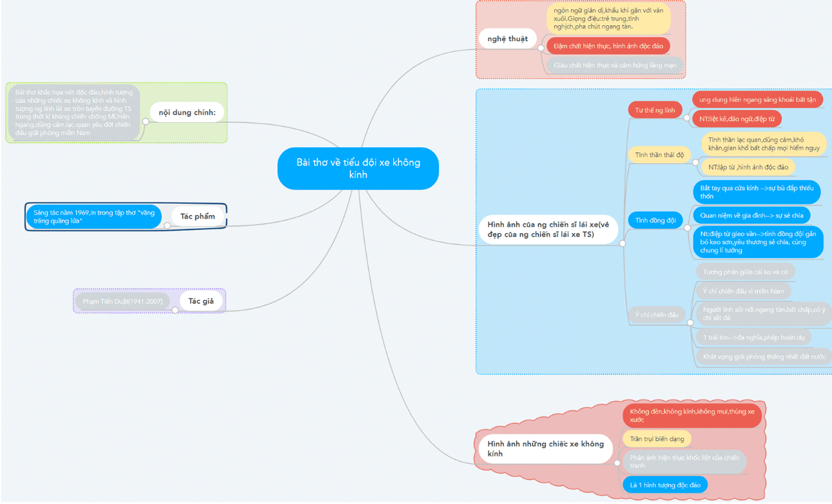Screen dimensions: 832x504
Task: Collapse the 'Tác giả' branch circle
Action: (x=175, y=310)
